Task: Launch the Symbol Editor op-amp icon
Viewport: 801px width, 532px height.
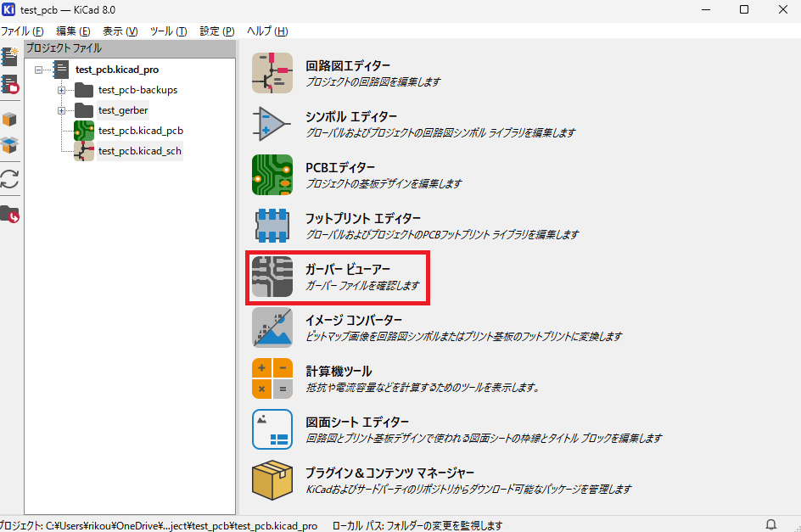Action: click(x=272, y=124)
